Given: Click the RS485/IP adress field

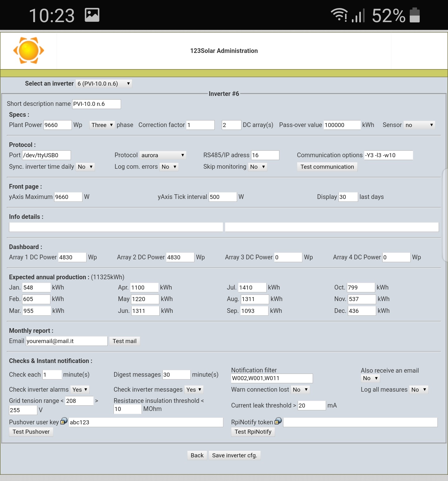Looking at the screenshot, I should (x=265, y=155).
